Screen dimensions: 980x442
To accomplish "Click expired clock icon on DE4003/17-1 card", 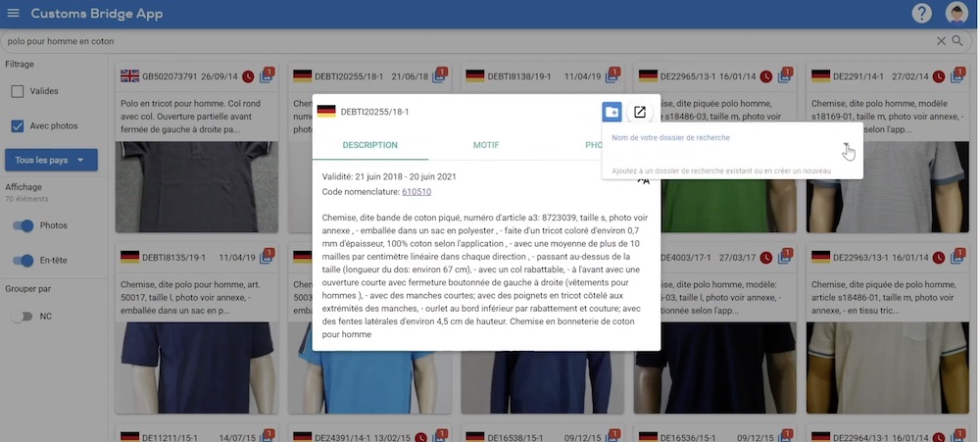I will (x=766, y=258).
